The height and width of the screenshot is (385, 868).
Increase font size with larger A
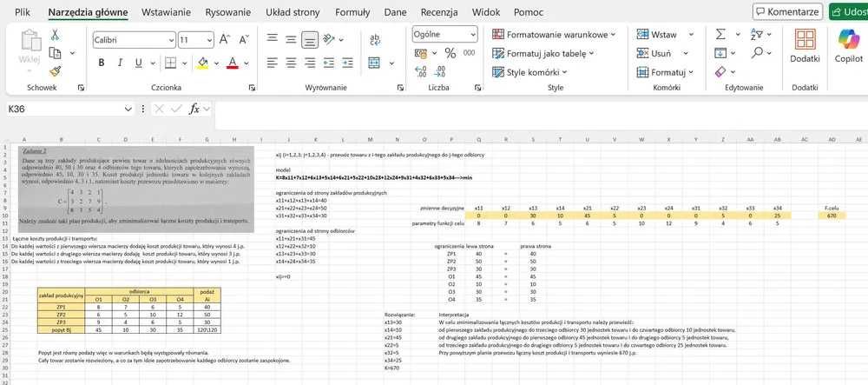[224, 40]
